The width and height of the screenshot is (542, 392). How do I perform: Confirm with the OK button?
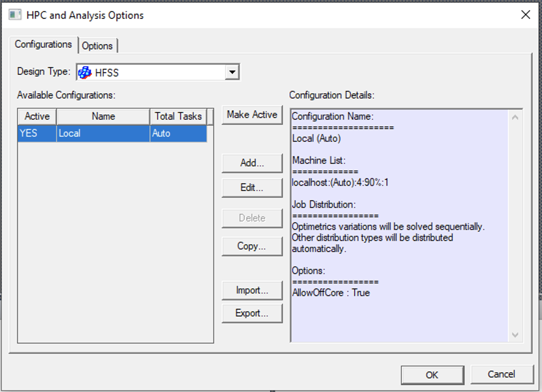click(432, 375)
